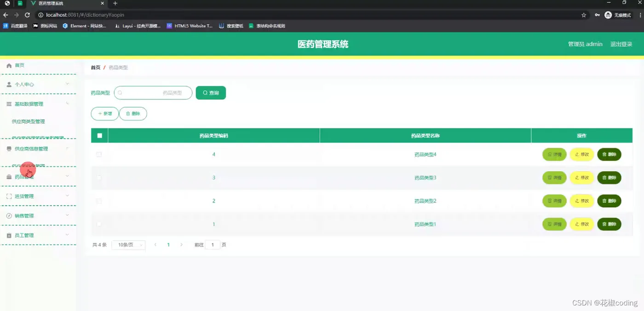
Task: Close the 医药管理系统 browser tab
Action: (102, 3)
